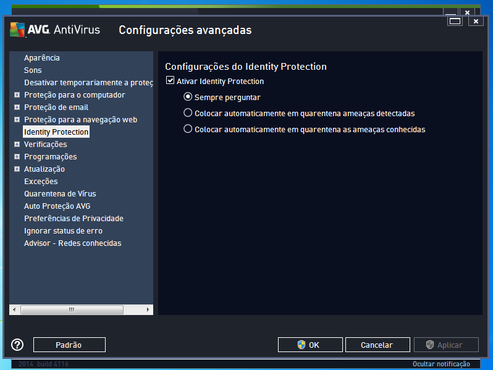Open the Sons settings item
Screen dimensions: 493x370
coord(33,70)
